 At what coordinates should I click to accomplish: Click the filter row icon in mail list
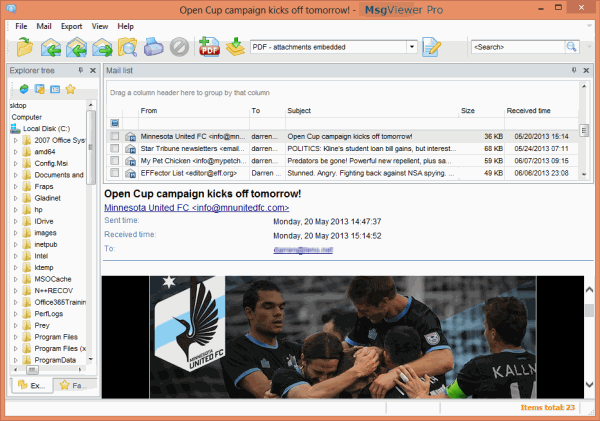pos(114,123)
